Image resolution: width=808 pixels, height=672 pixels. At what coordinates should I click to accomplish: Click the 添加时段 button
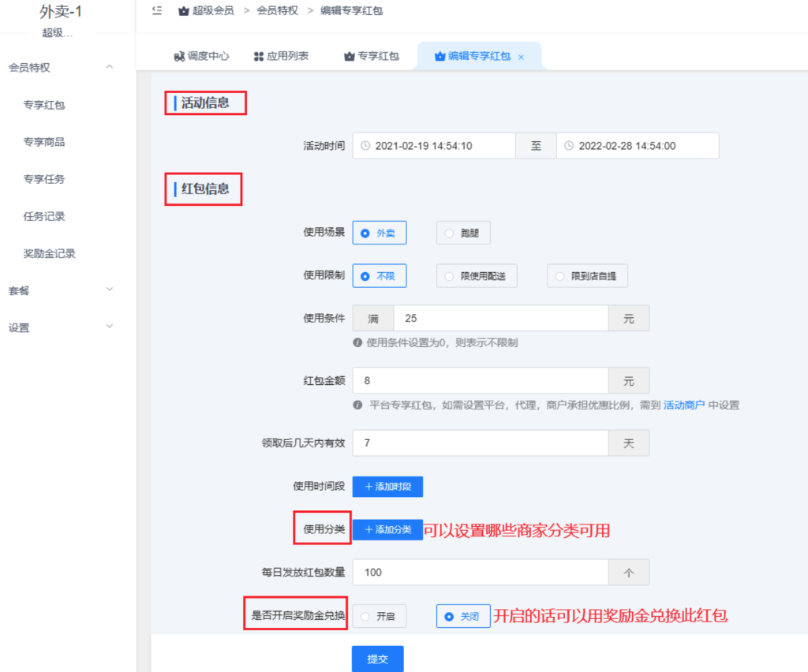point(387,487)
